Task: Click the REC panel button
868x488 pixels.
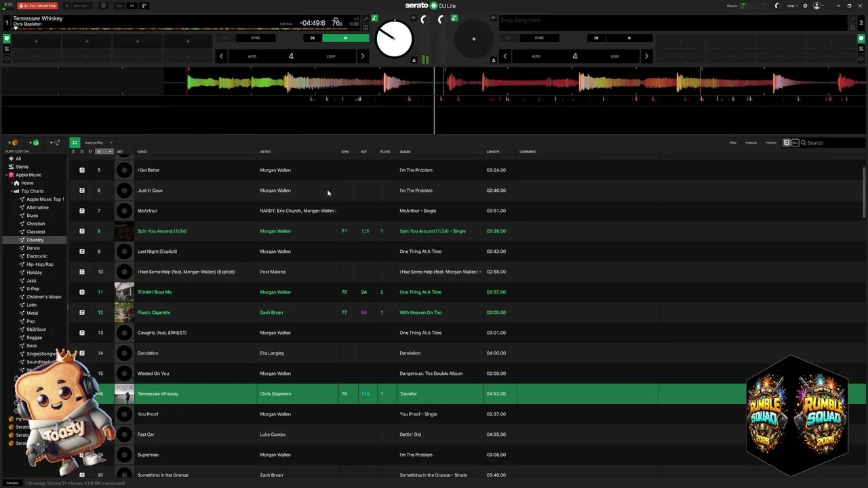Action: coord(119,5)
